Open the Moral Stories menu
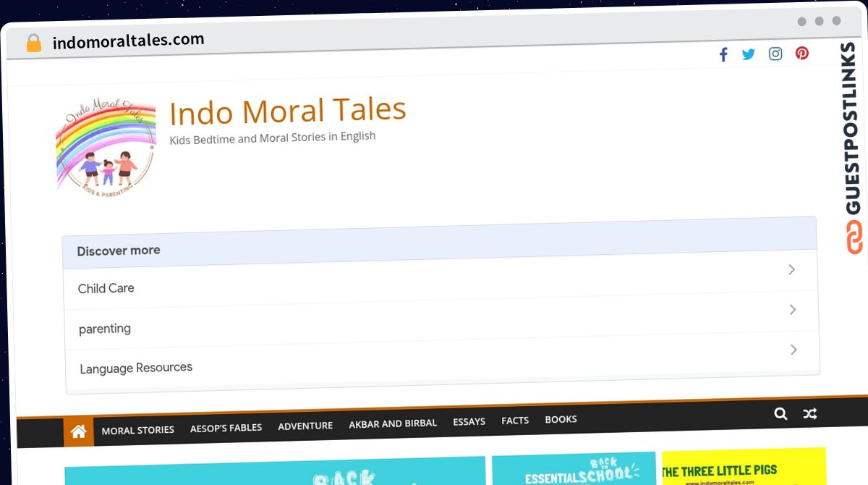The width and height of the screenshot is (868, 485). pos(137,430)
